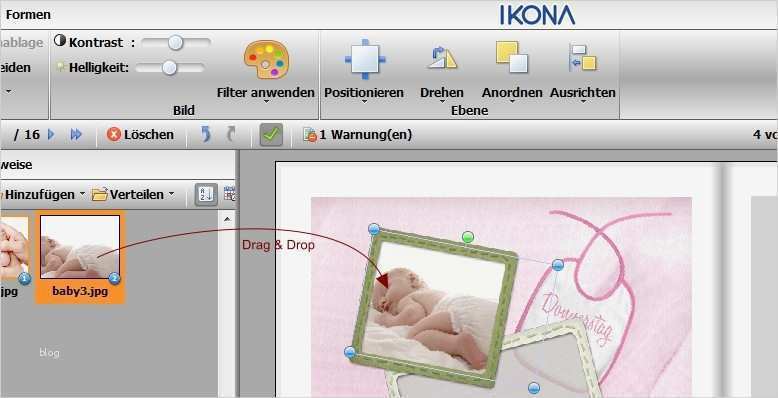This screenshot has width=778, height=398.
Task: Toggle the green checkmark button
Action: 271,134
